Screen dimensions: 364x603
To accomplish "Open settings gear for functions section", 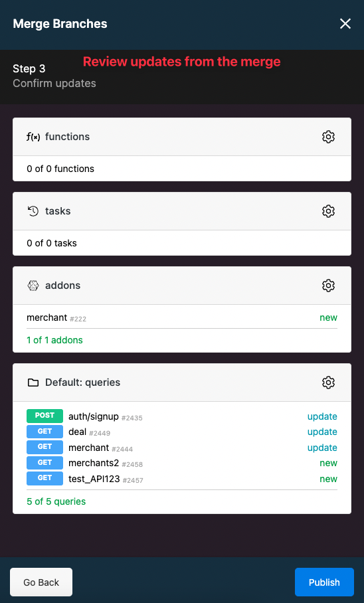I will (x=328, y=137).
